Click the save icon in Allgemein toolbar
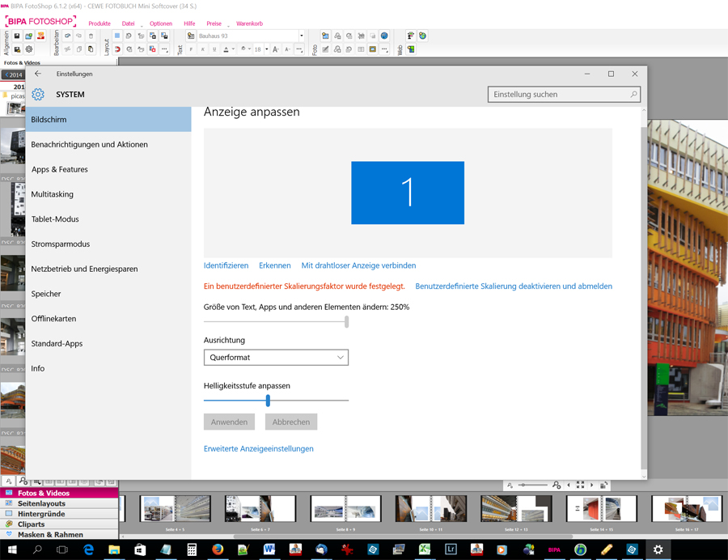The width and height of the screenshot is (728, 560). click(x=17, y=36)
